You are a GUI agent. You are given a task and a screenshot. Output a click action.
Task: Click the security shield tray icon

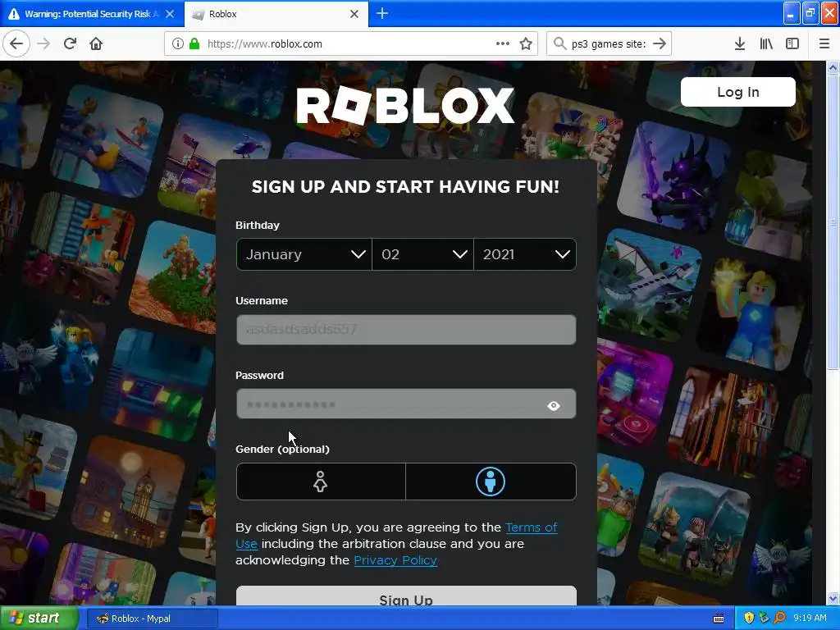click(x=749, y=619)
